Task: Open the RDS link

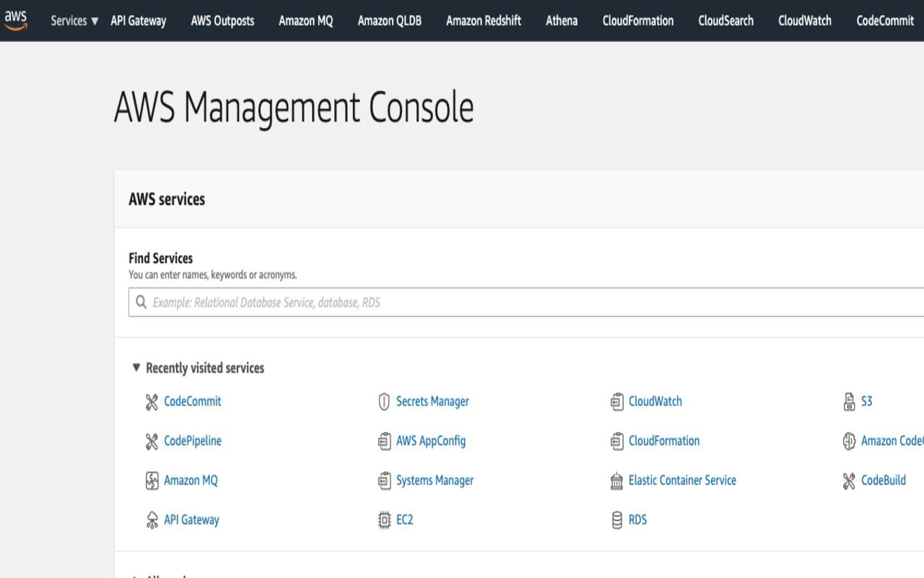Action: pyautogui.click(x=637, y=519)
